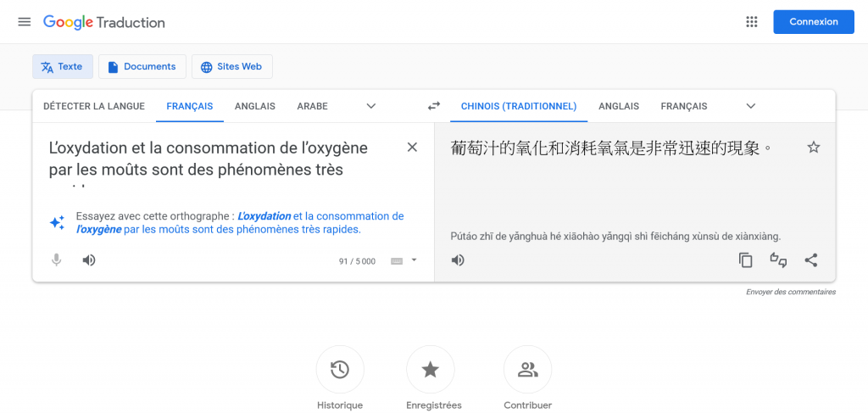This screenshot has width=868, height=413.
Task: Listen to the Chinese translation audio
Action: [x=457, y=260]
